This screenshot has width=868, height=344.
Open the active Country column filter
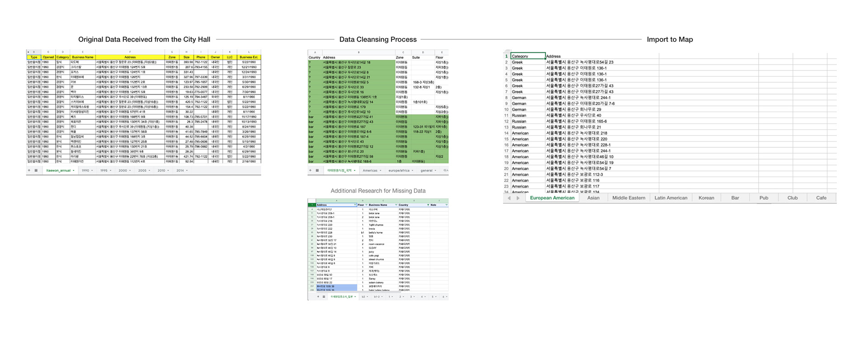(x=428, y=205)
